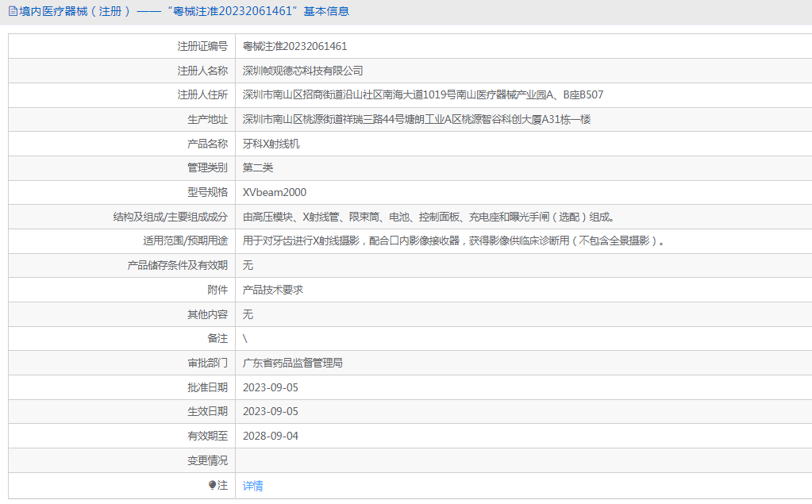The width and height of the screenshot is (812, 504).
Task: Click the 备注 label
Action: coord(217,339)
